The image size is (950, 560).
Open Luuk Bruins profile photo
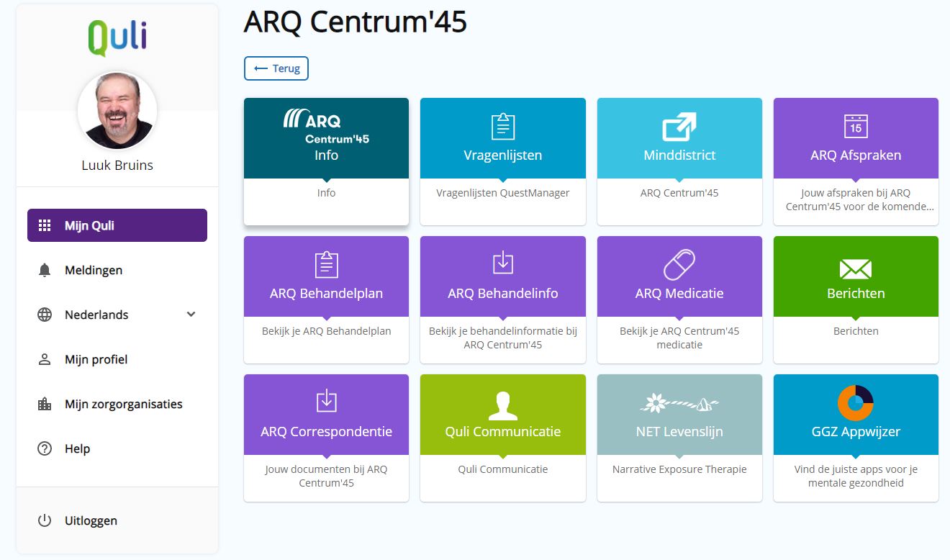click(117, 111)
